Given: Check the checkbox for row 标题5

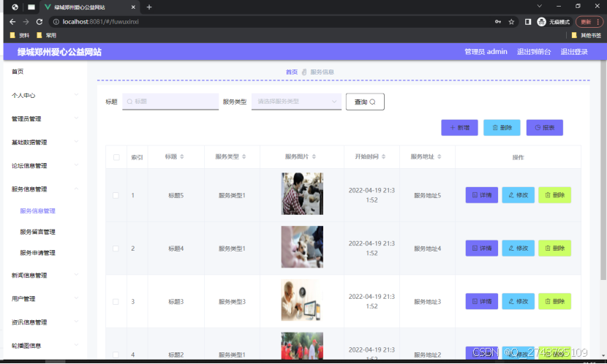Looking at the screenshot, I should click(x=116, y=195).
